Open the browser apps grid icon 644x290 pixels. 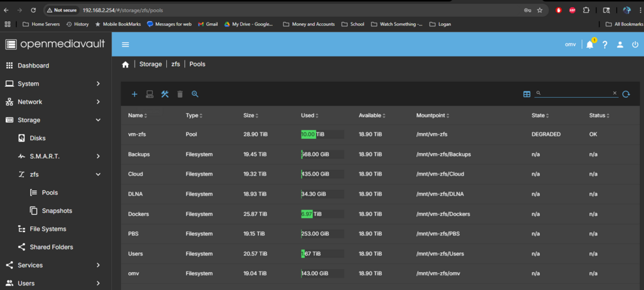coord(7,24)
